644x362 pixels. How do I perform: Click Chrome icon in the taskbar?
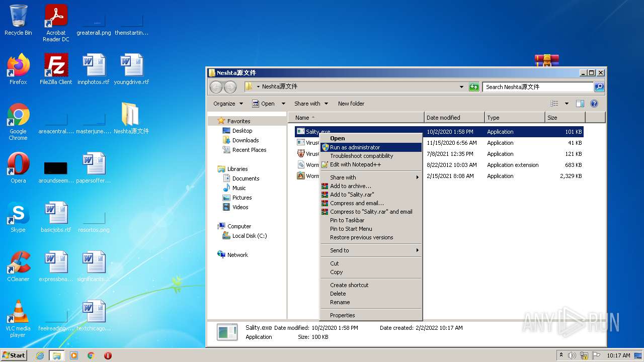91,355
